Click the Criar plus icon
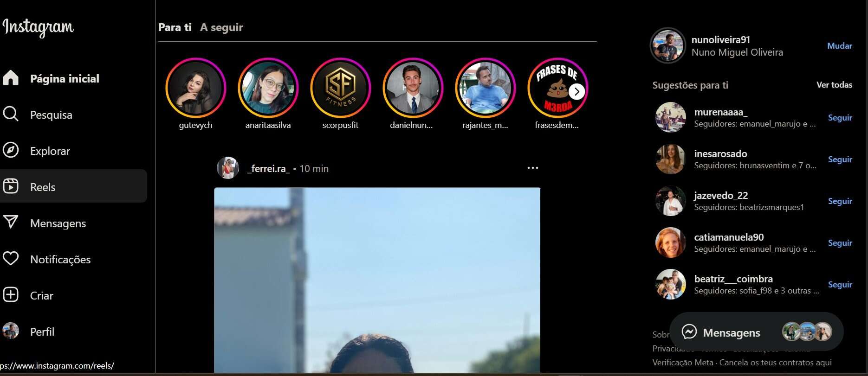The width and height of the screenshot is (868, 376). [x=11, y=295]
